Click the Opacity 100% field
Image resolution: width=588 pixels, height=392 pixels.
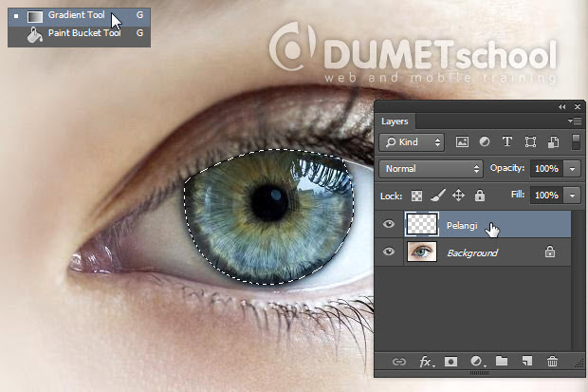click(x=547, y=169)
